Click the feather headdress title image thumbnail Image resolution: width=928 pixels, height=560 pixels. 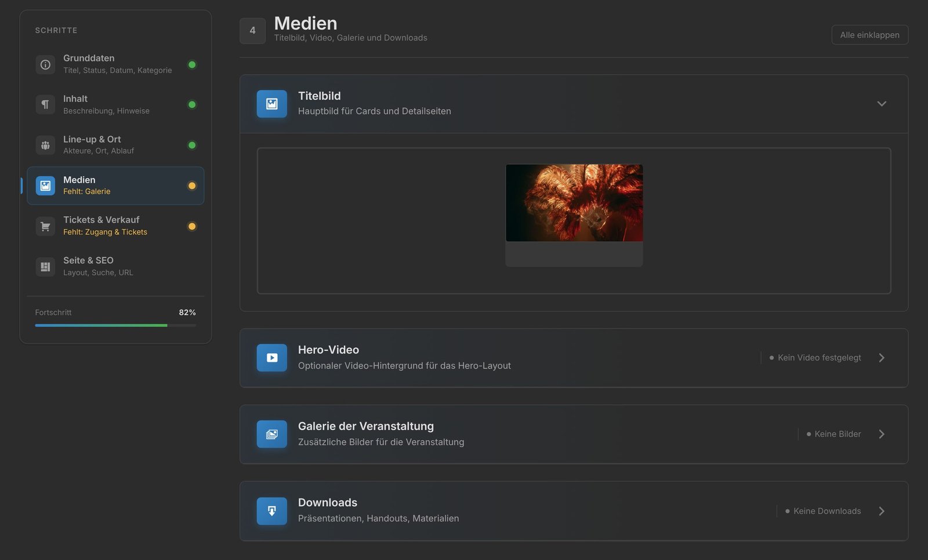(x=574, y=203)
